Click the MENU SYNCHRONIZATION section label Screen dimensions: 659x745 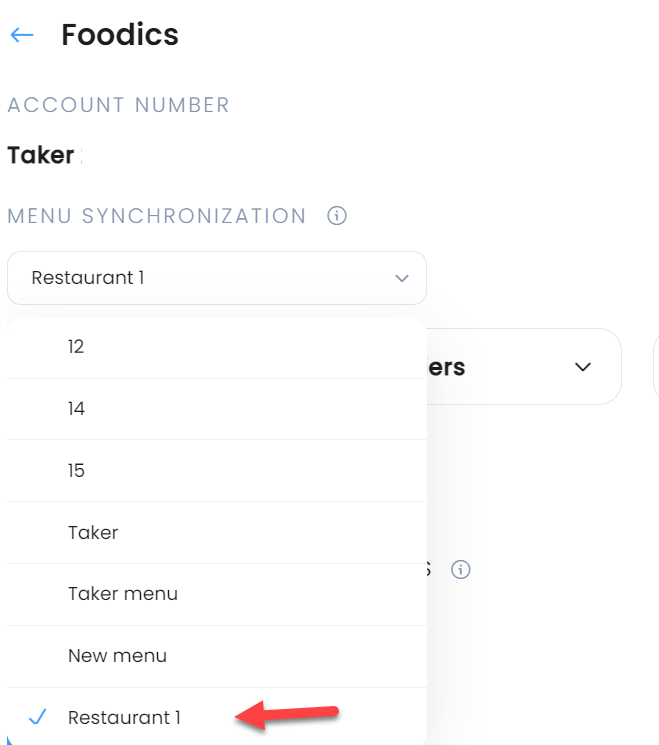pyautogui.click(x=157, y=216)
